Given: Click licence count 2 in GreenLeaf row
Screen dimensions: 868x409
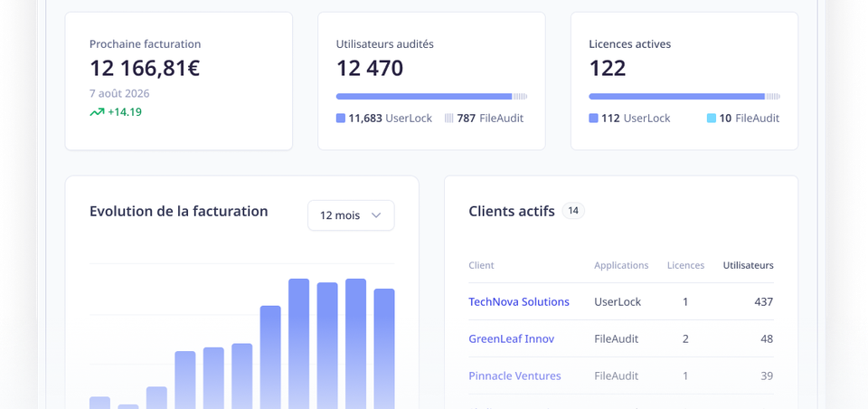Looking at the screenshot, I should click(685, 338).
